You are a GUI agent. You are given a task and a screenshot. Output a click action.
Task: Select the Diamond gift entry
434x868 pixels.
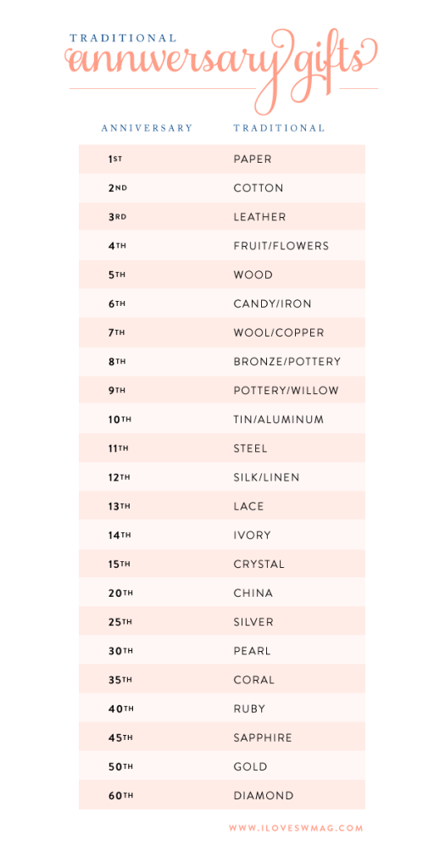(x=264, y=795)
